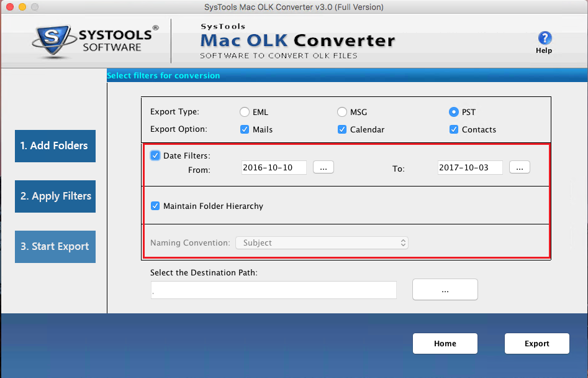Select the EML export type
This screenshot has width=588, height=378.
[x=245, y=112]
